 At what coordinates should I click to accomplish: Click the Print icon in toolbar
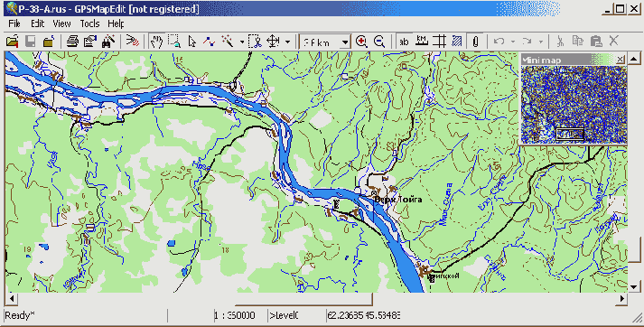(72, 42)
